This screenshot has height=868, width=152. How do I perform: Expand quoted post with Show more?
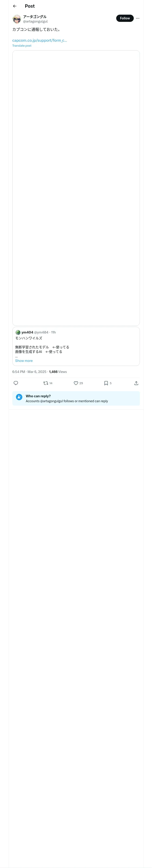(24, 361)
